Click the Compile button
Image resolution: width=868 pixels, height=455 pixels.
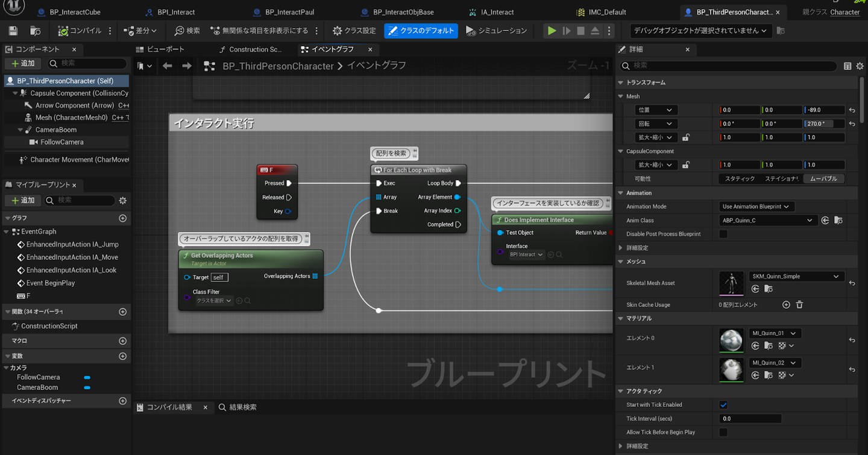pos(79,31)
